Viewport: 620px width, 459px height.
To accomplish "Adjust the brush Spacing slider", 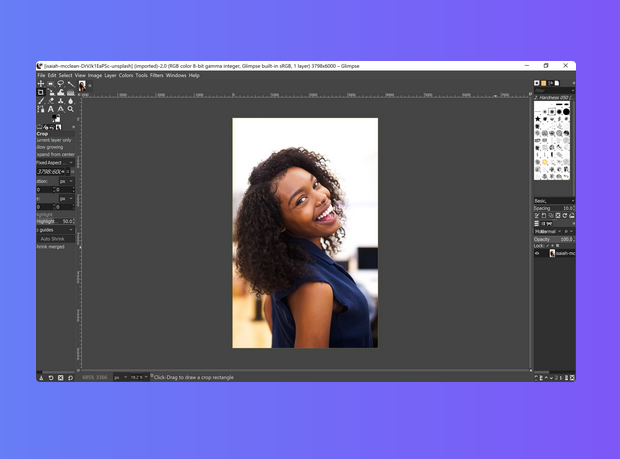I will [x=554, y=208].
